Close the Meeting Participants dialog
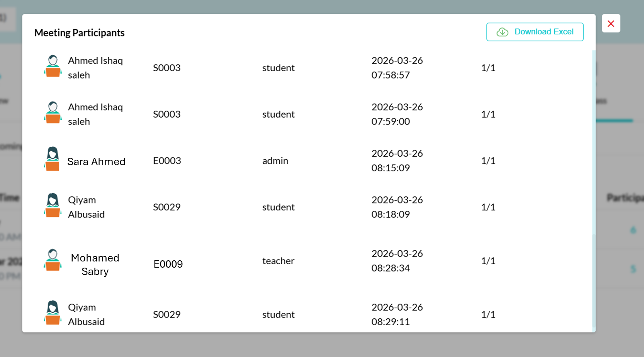The height and width of the screenshot is (357, 644). click(611, 24)
